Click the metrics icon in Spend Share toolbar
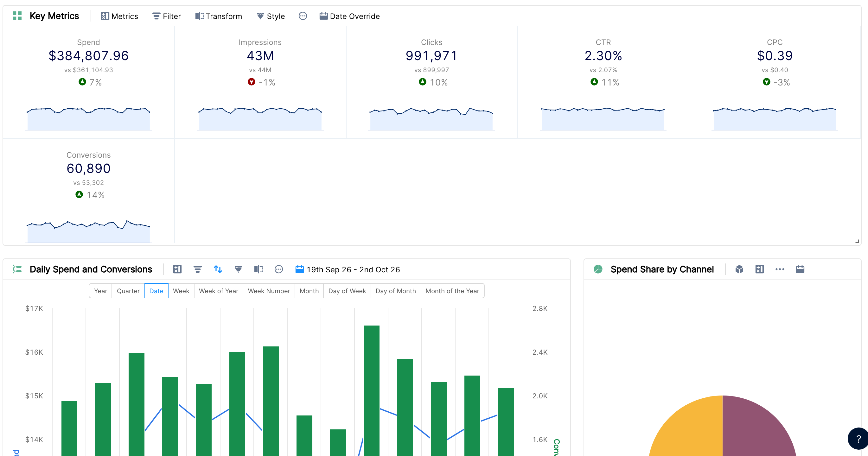This screenshot has width=868, height=456. click(760, 269)
